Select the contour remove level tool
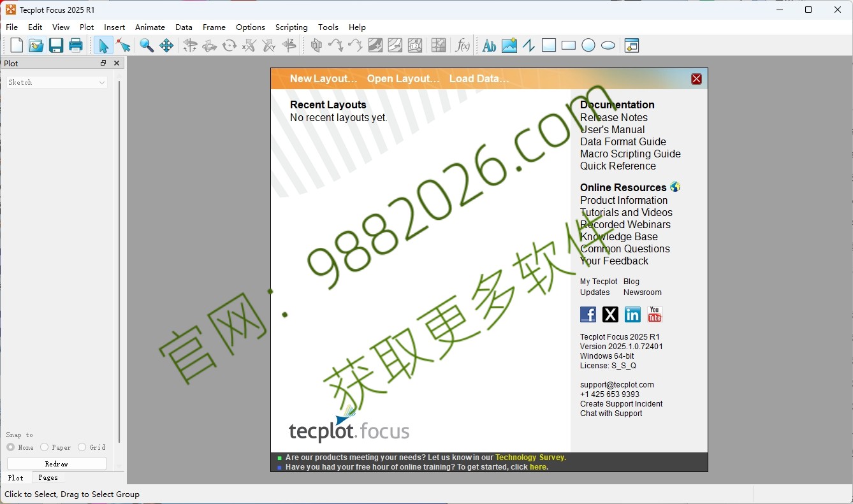The height and width of the screenshot is (504, 853). 395,45
